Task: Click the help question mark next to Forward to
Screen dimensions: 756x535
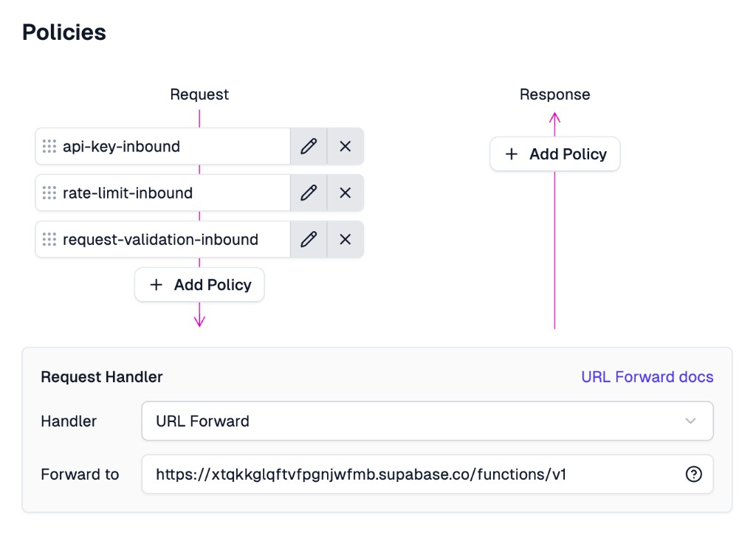Action: click(x=693, y=474)
